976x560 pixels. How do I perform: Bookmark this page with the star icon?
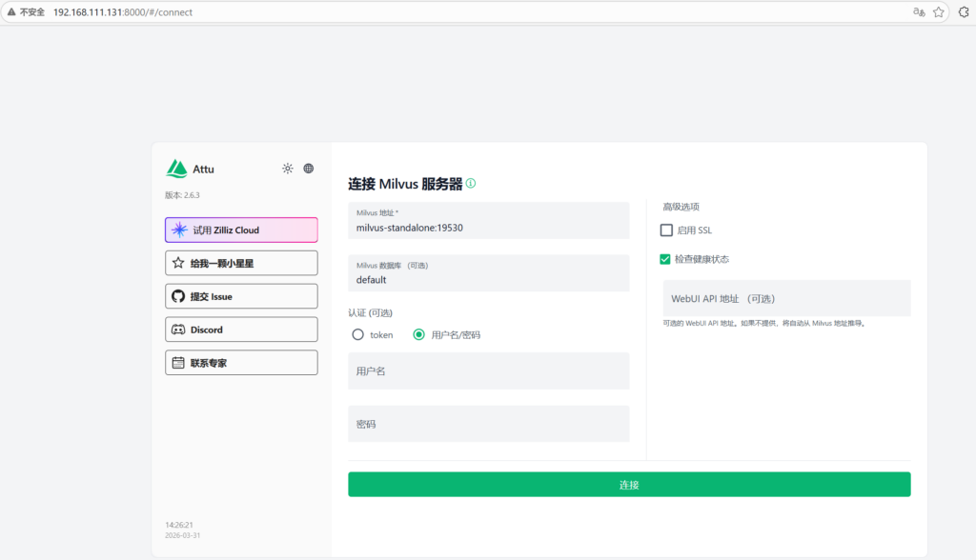(x=939, y=12)
